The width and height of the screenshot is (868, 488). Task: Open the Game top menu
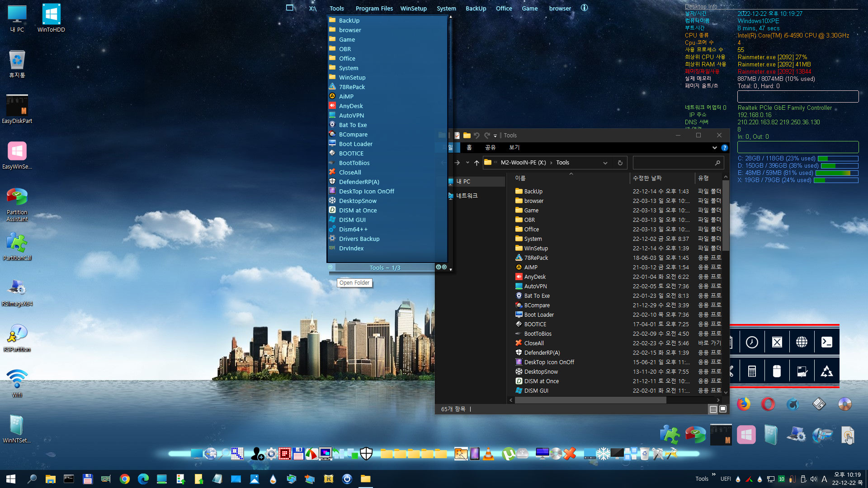(529, 8)
